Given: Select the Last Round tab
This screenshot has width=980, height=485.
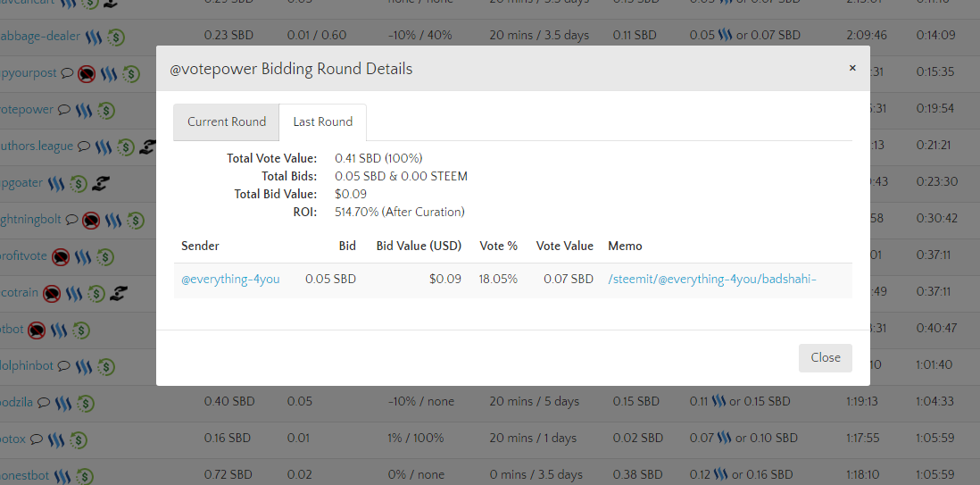Looking at the screenshot, I should pyautogui.click(x=322, y=122).
